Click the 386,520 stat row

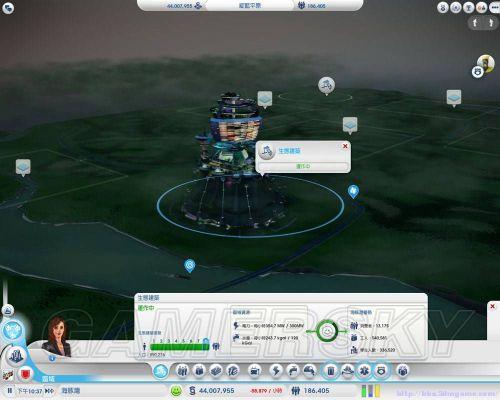(x=373, y=350)
